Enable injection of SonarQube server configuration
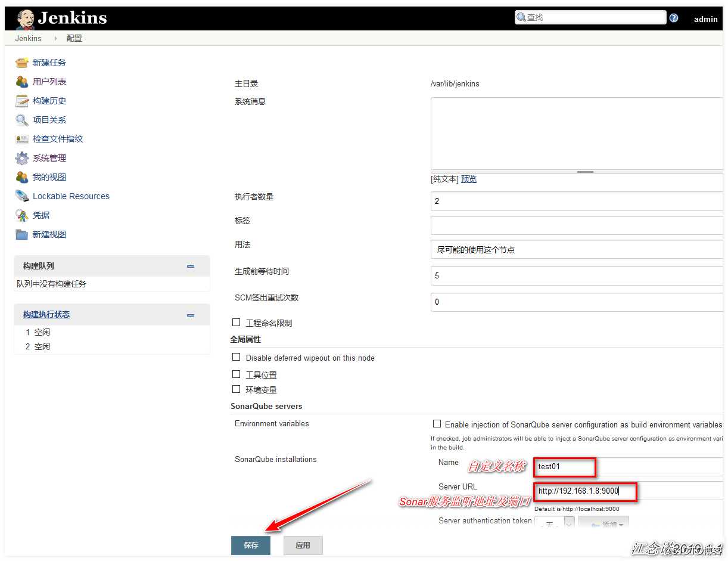Viewport: 728px width, 561px height. (437, 424)
